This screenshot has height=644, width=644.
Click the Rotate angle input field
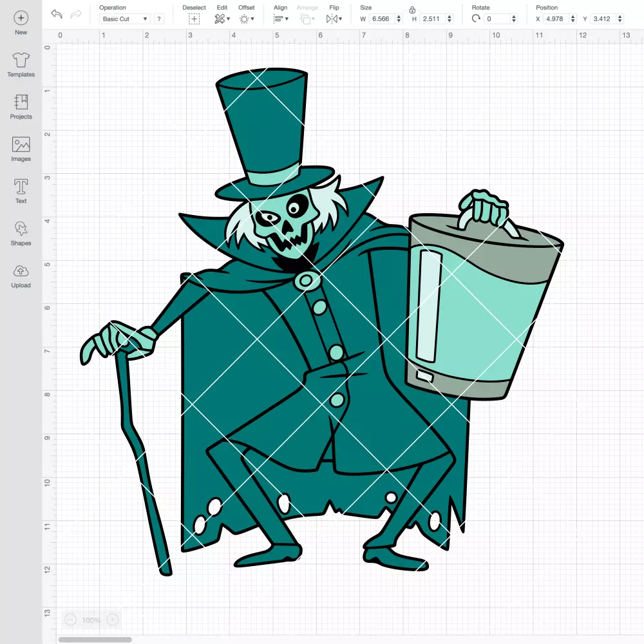pos(497,19)
